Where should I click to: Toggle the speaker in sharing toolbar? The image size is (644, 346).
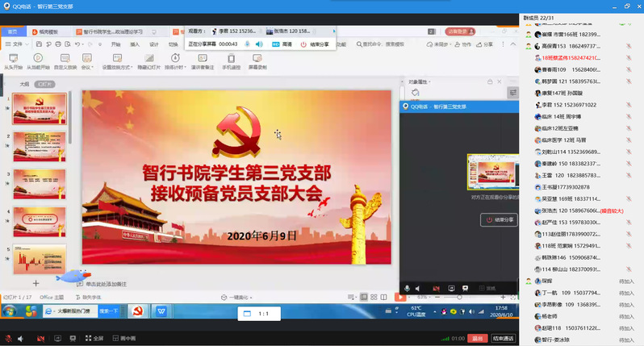click(259, 44)
